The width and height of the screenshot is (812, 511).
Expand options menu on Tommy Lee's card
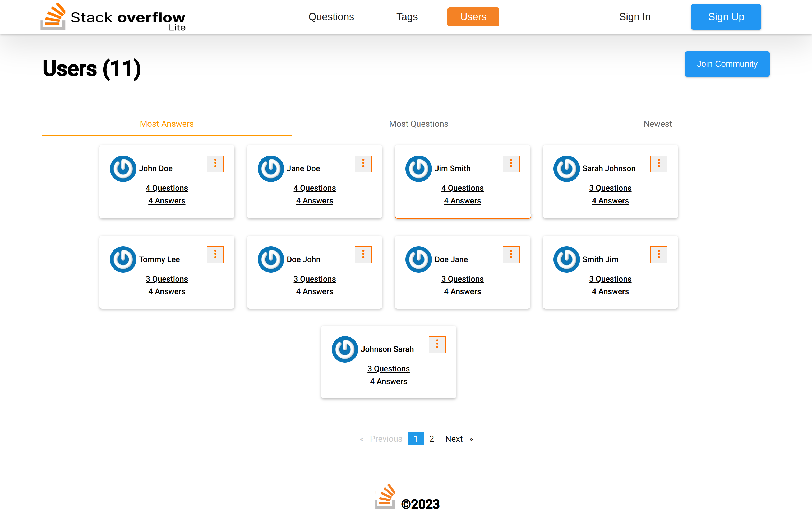point(215,254)
